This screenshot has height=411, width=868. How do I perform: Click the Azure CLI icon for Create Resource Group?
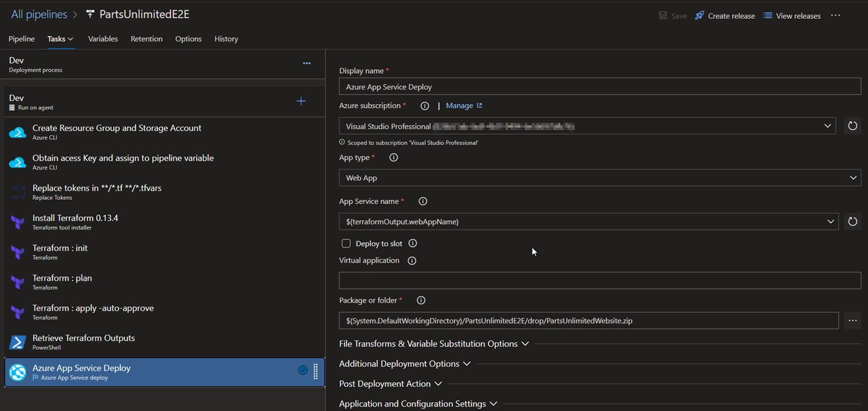(18, 132)
